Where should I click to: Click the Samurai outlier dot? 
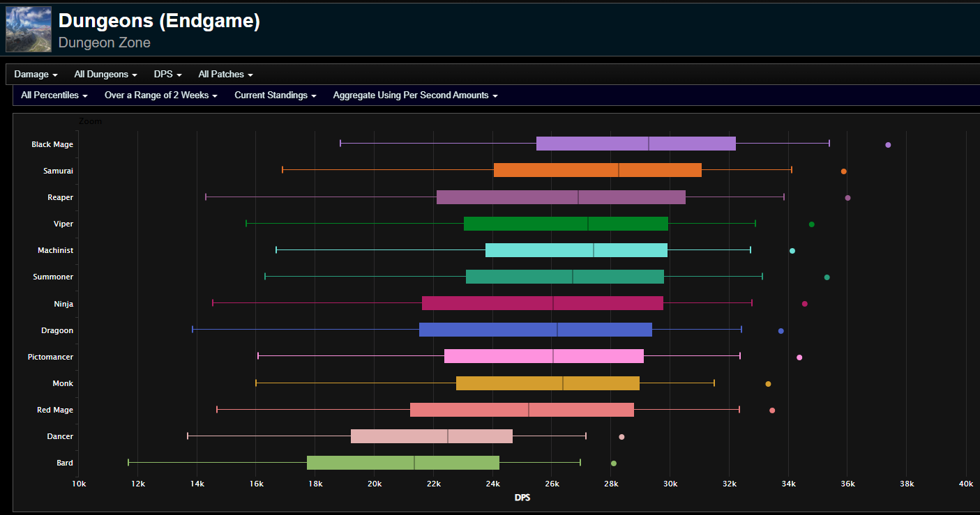click(843, 171)
